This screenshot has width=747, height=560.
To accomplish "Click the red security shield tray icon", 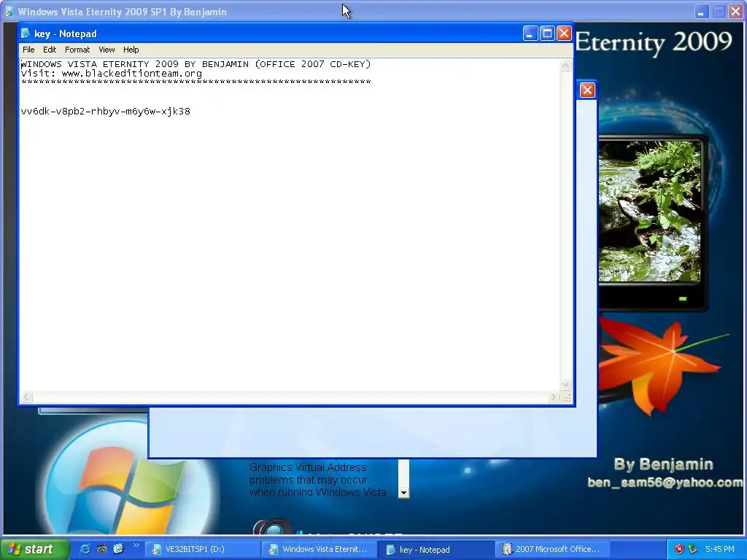I will tap(679, 549).
